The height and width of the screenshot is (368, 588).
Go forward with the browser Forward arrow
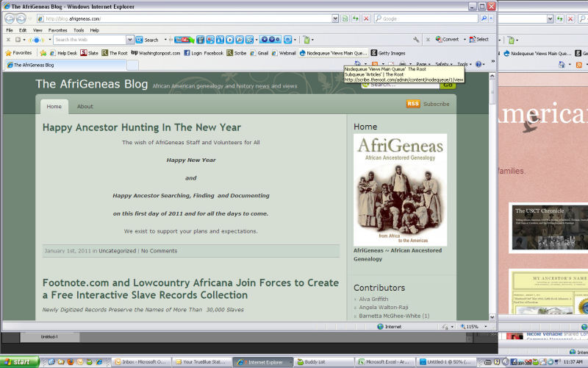pyautogui.click(x=21, y=18)
